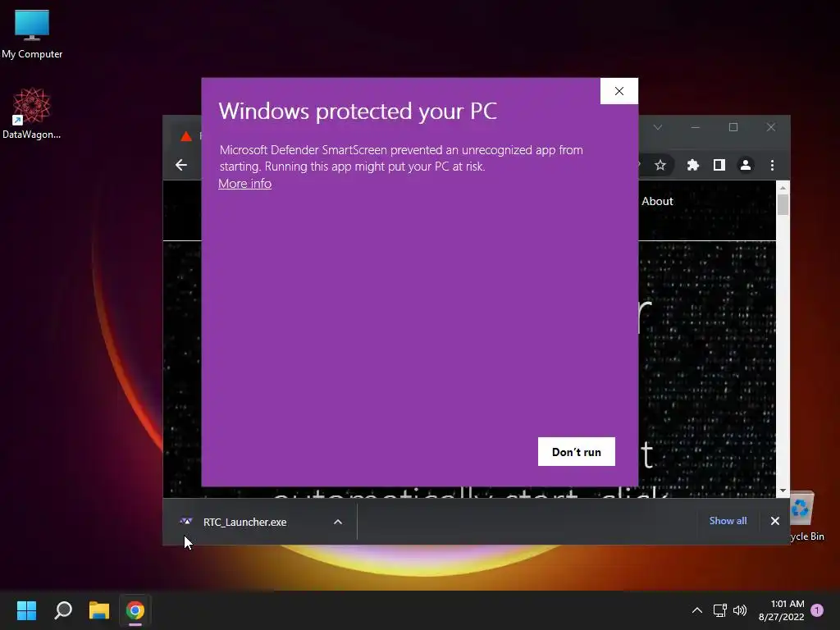The image size is (840, 630).
Task: Show hidden system tray icons
Action: (697, 610)
